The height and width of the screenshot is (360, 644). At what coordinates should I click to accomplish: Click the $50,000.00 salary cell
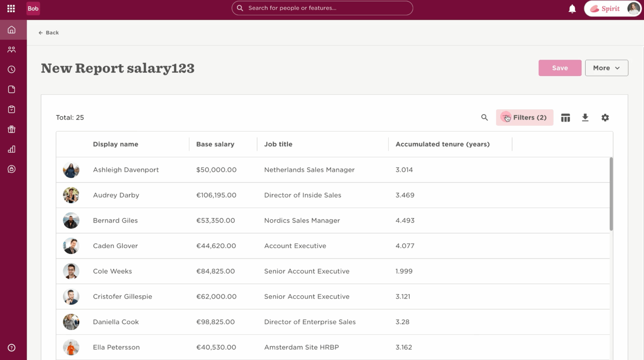[x=216, y=170]
